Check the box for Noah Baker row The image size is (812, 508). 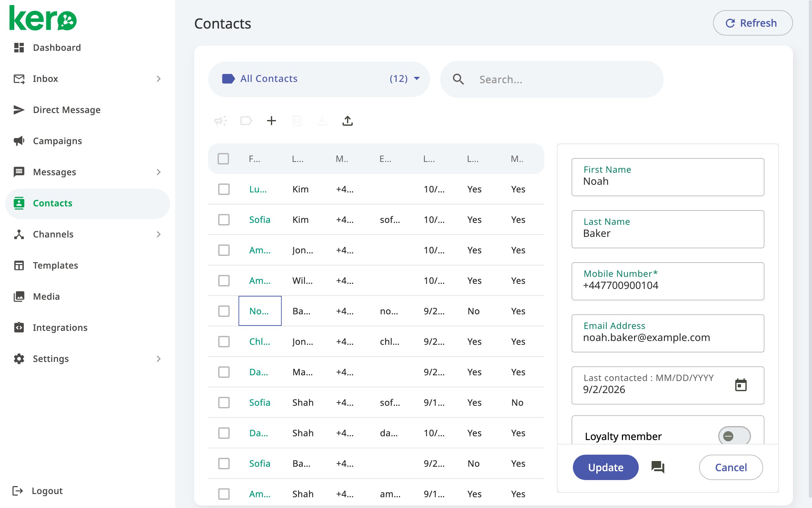coord(224,311)
